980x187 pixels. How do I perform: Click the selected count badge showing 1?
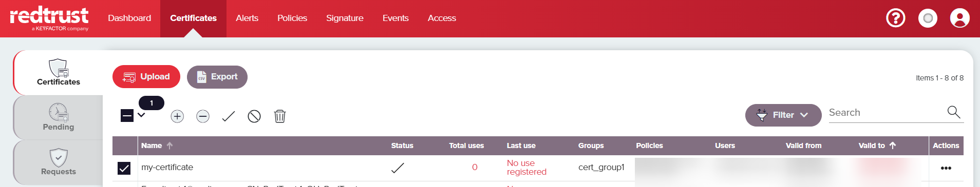[x=152, y=103]
